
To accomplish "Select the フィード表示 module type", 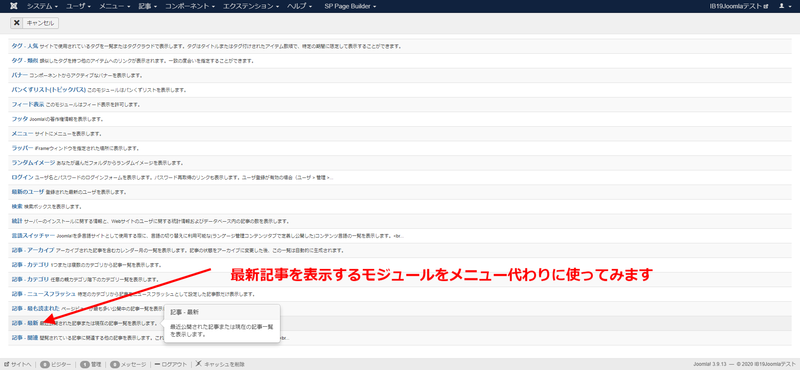I will 28,104.
